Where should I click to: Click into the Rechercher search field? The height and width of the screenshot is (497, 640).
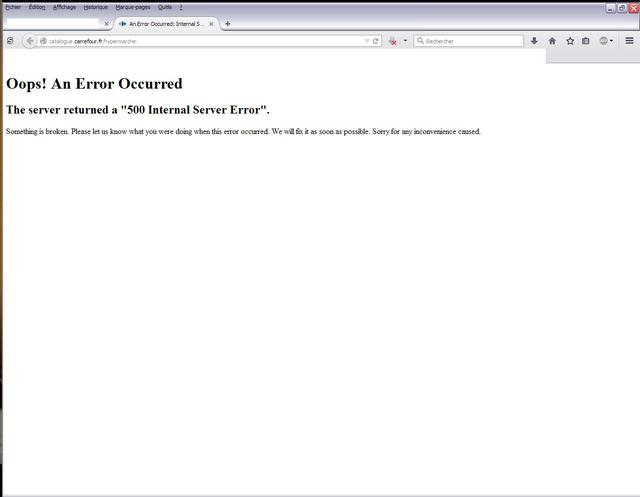(x=472, y=41)
